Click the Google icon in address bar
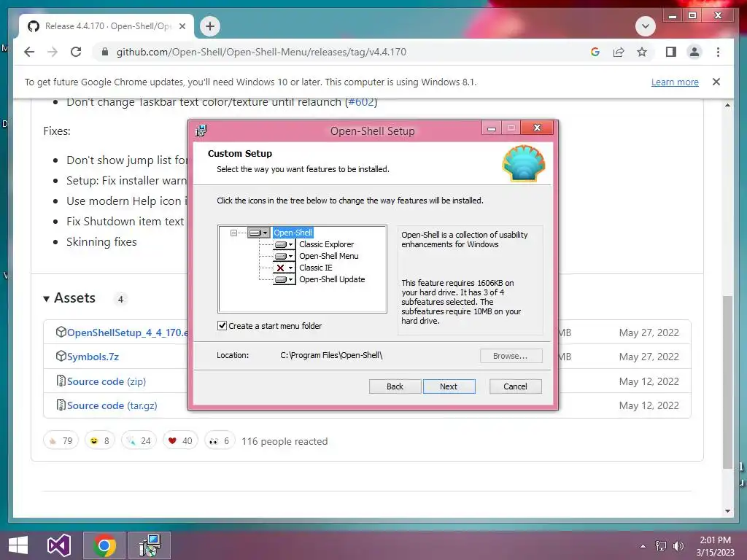The width and height of the screenshot is (747, 560). (x=595, y=52)
